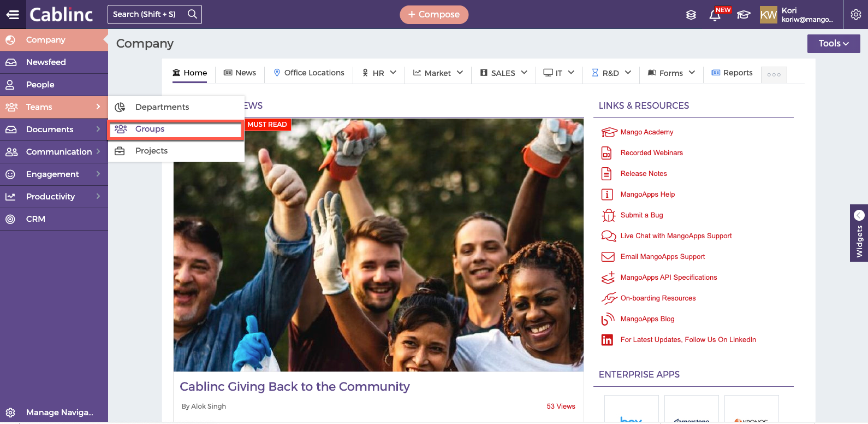The image size is (868, 424).
Task: Expand the Widgets side panel arrow
Action: click(x=859, y=215)
